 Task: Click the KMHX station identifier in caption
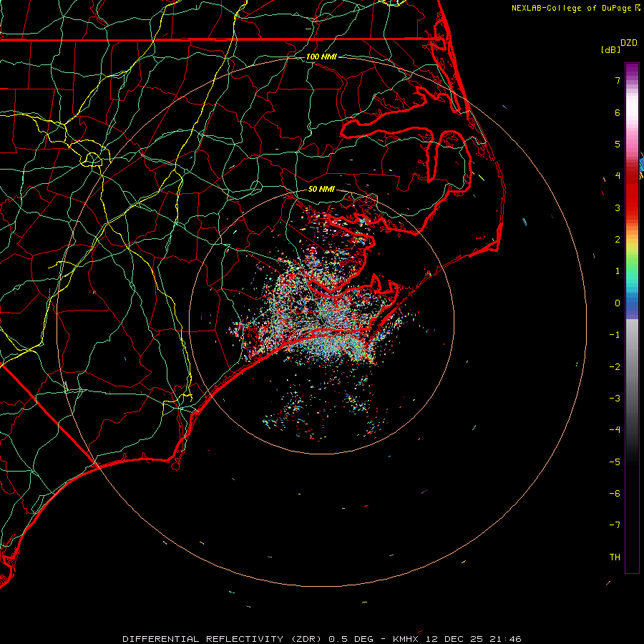[x=406, y=638]
